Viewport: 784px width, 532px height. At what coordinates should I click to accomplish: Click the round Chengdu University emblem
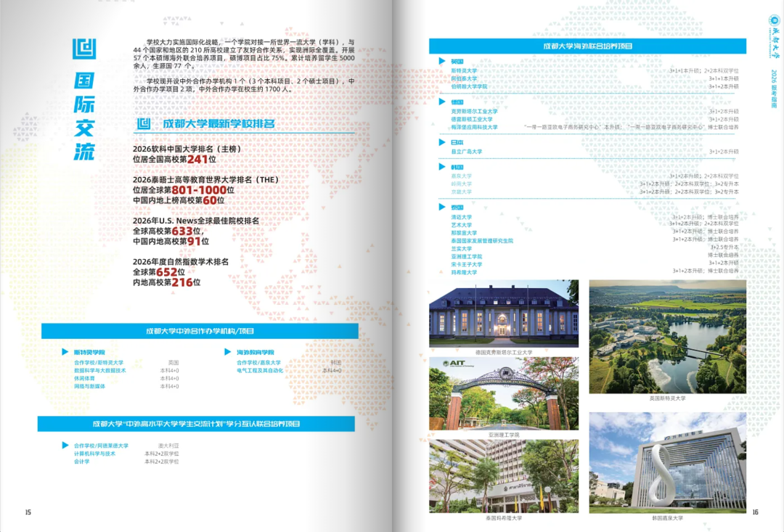click(x=774, y=20)
